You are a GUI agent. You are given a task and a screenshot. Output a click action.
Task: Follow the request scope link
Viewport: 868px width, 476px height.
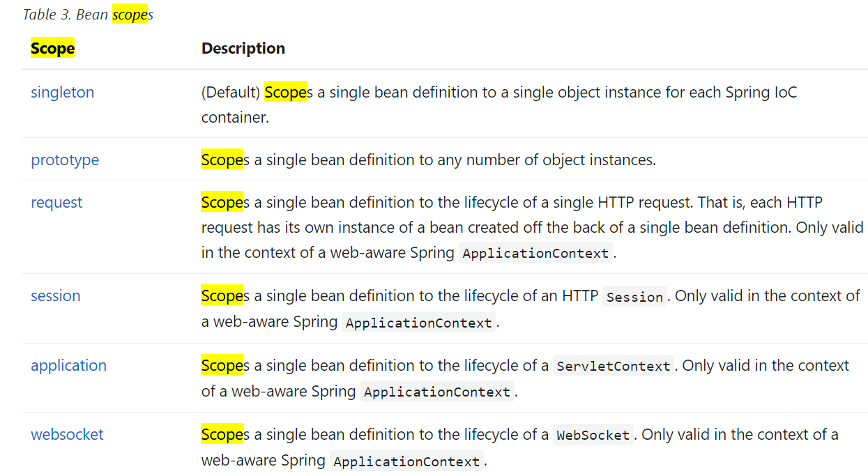click(x=56, y=202)
